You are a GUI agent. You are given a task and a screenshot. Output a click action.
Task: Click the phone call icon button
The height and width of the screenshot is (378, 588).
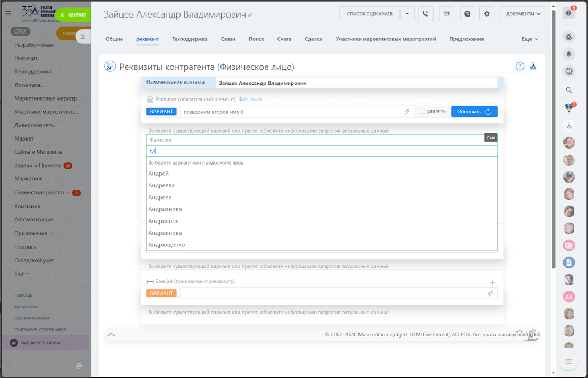coord(426,14)
